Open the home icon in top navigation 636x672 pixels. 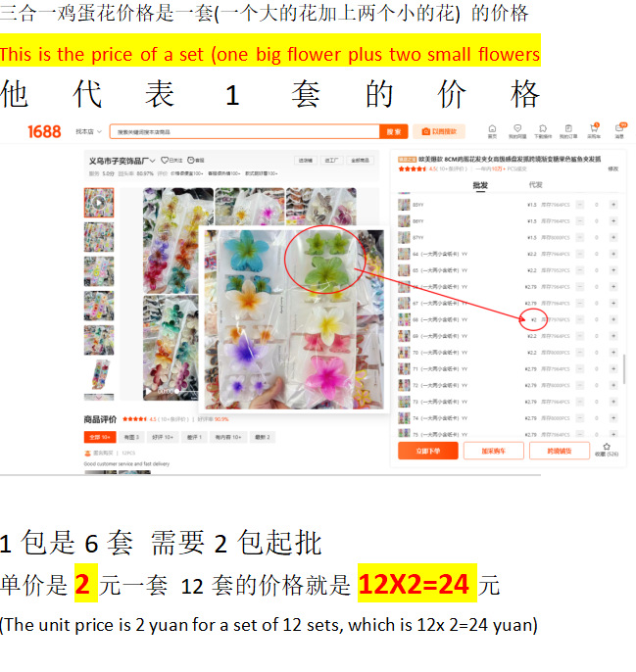tap(492, 128)
